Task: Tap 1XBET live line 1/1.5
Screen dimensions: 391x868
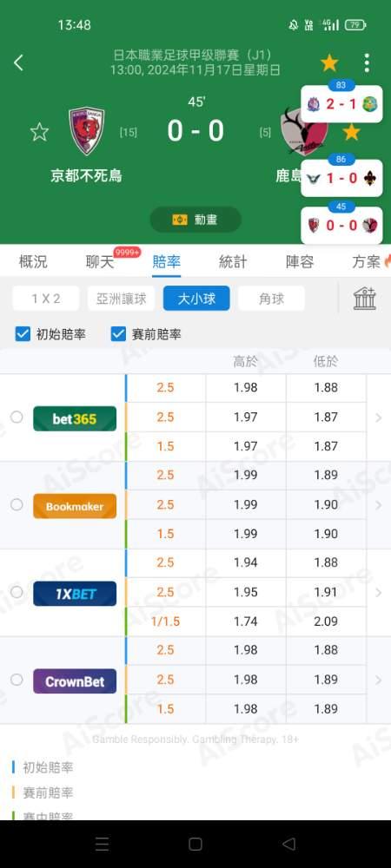Action: coord(166,621)
